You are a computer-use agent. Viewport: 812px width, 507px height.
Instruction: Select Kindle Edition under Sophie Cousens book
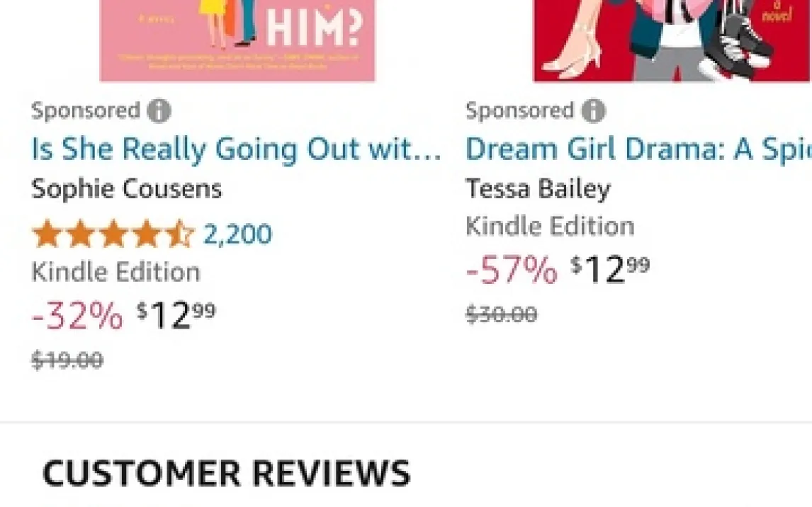116,272
